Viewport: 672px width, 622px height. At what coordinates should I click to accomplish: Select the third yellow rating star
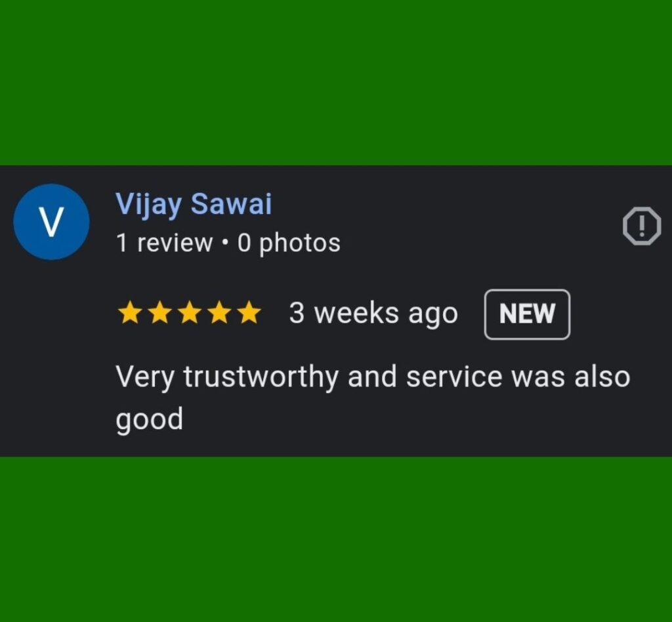click(x=190, y=312)
